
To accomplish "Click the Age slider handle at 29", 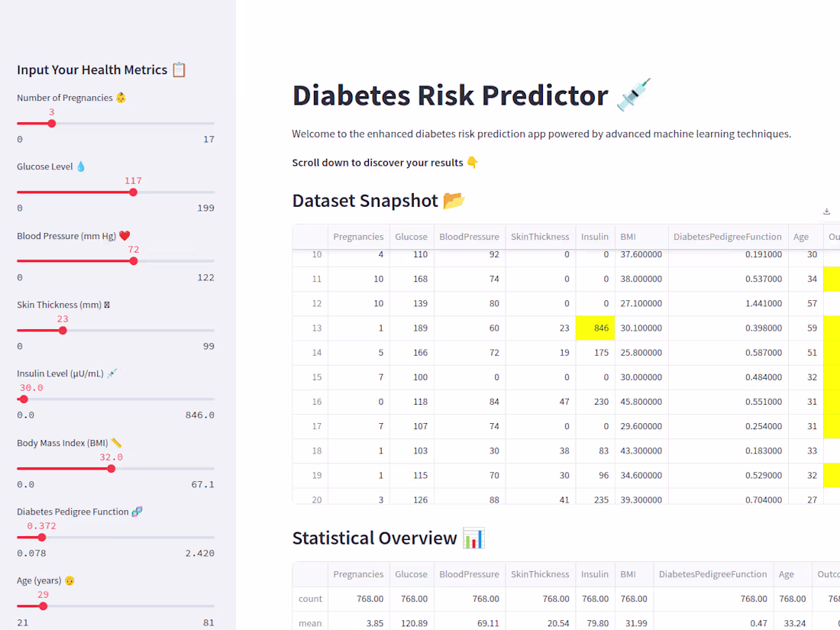I will pyautogui.click(x=45, y=606).
